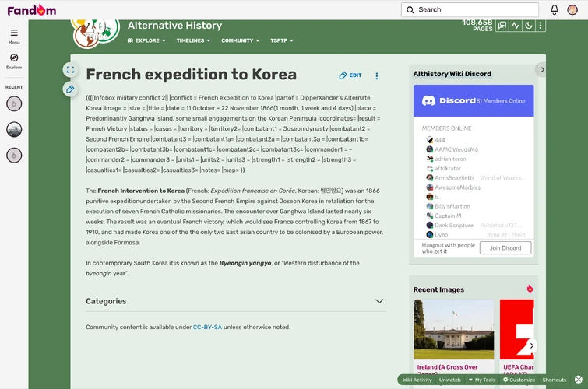Click Shortcuts in the bottom toolbar
The width and height of the screenshot is (588, 389).
[x=554, y=380]
